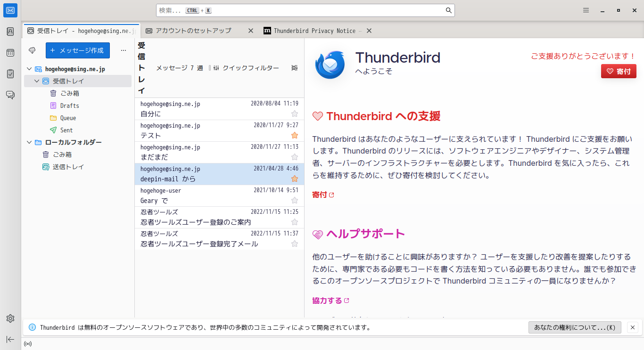Open the Geary で message

[x=219, y=195]
